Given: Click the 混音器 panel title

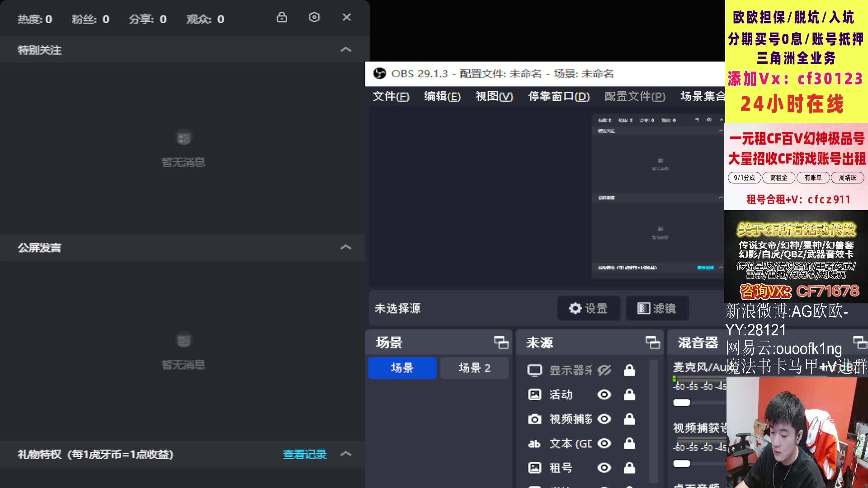Looking at the screenshot, I should coord(698,343).
